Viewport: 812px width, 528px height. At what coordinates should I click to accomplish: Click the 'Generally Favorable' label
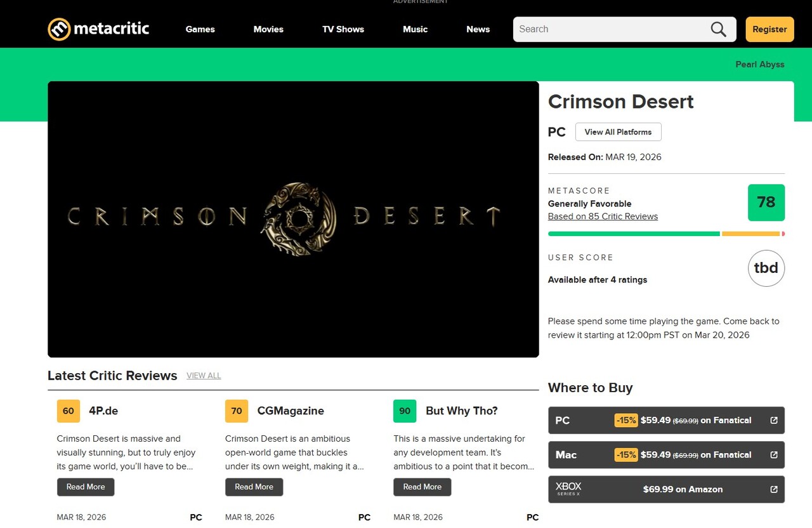589,204
